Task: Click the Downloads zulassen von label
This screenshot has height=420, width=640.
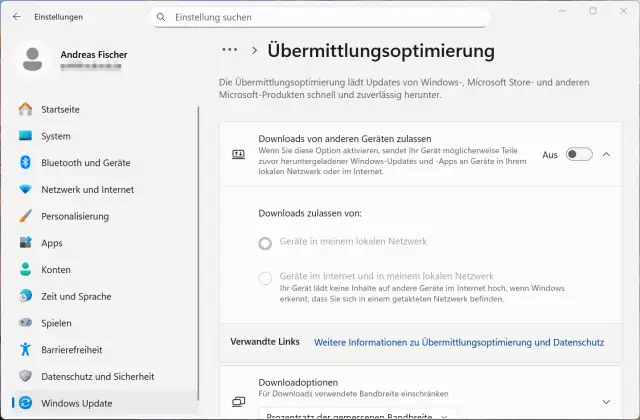Action: click(x=310, y=213)
